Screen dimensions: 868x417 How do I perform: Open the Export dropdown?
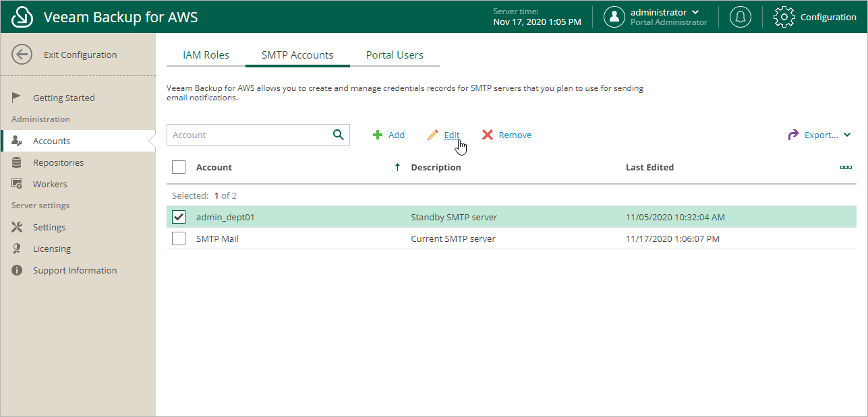818,135
